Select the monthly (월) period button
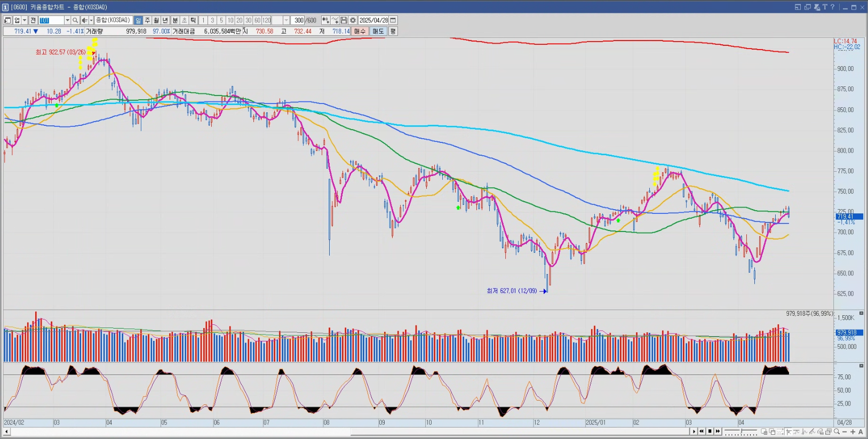Screen dimensions: 868x439 pyautogui.click(x=156, y=20)
